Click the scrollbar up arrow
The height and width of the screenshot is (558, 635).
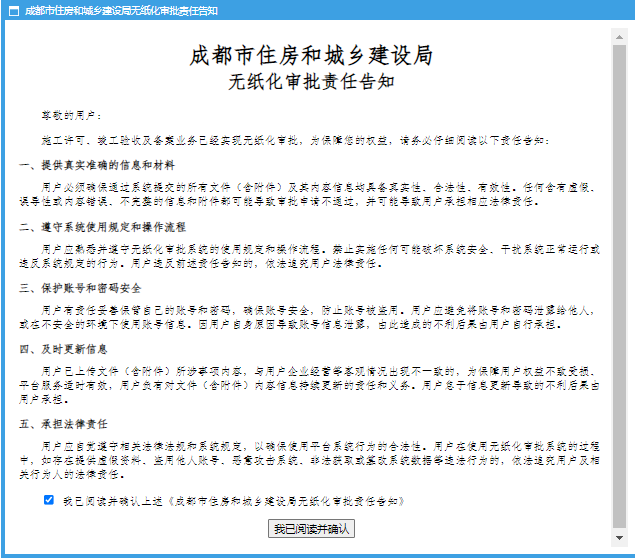[x=619, y=37]
